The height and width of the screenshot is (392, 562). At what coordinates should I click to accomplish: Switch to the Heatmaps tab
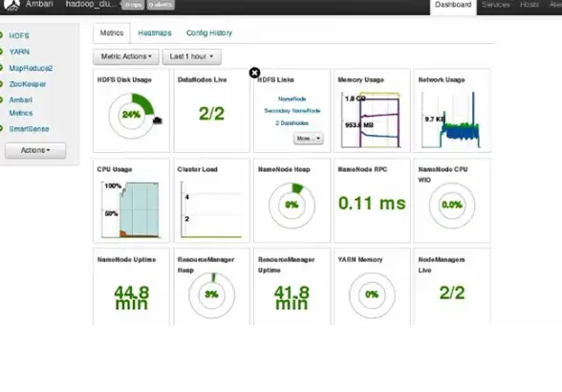click(155, 33)
